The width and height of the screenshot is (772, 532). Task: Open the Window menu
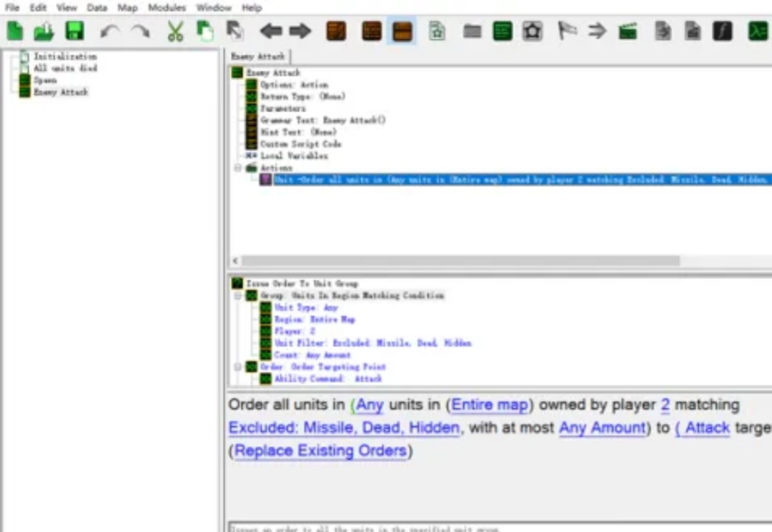214,7
